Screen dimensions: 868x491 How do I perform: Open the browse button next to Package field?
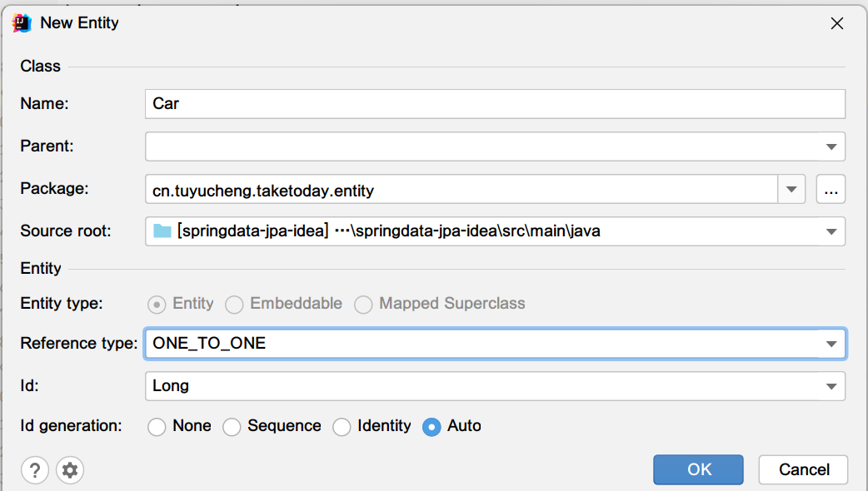point(831,189)
